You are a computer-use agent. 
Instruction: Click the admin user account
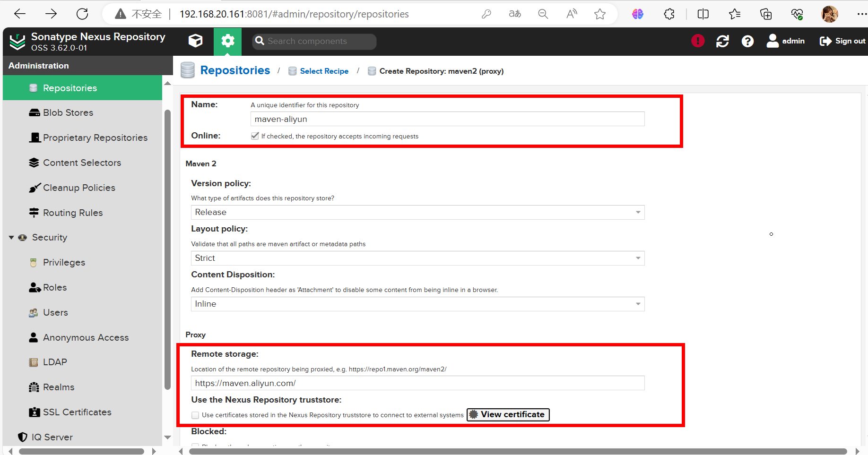tap(786, 41)
